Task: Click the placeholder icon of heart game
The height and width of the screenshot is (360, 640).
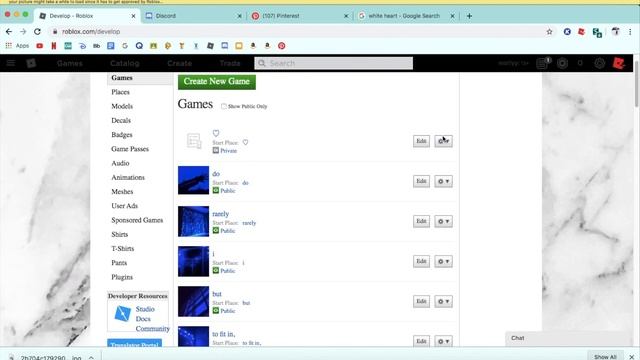Action: (x=193, y=141)
